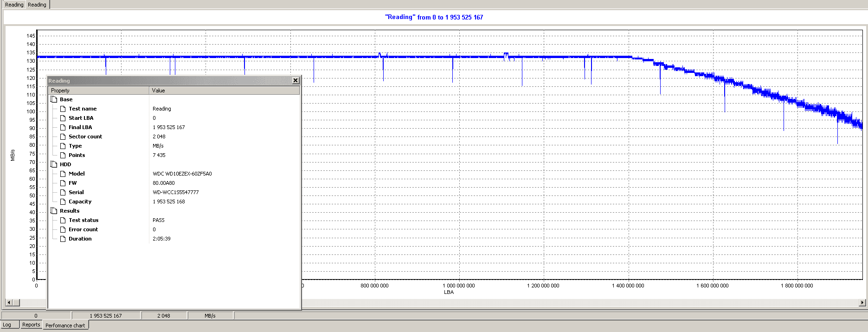Click the Duration property label

[x=80, y=239]
